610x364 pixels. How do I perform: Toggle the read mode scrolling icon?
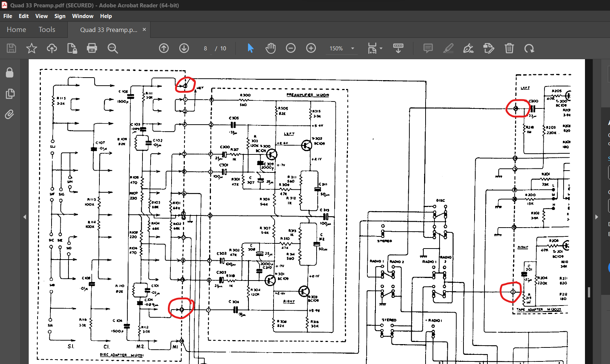pyautogui.click(x=398, y=48)
